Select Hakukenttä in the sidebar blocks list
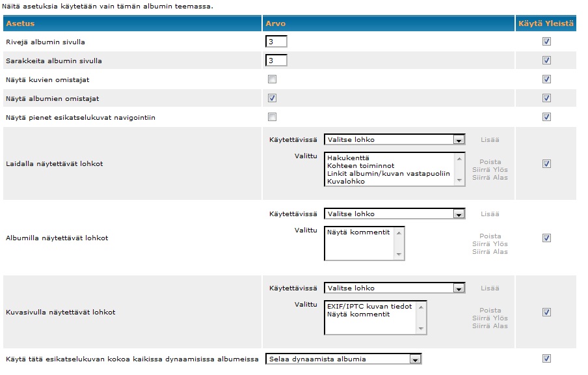 (348, 158)
